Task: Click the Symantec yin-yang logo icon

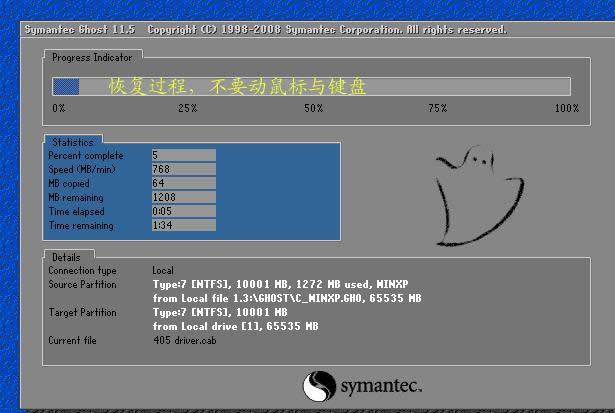Action: point(318,386)
